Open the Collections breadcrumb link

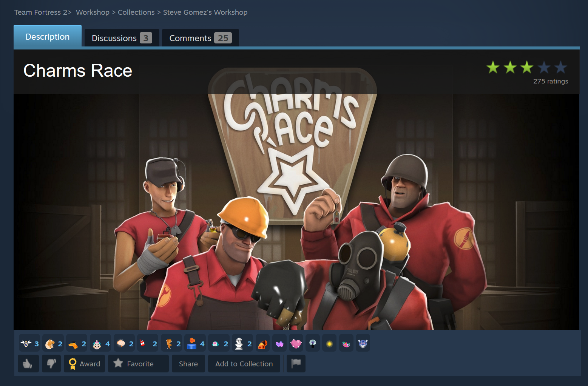click(x=136, y=12)
